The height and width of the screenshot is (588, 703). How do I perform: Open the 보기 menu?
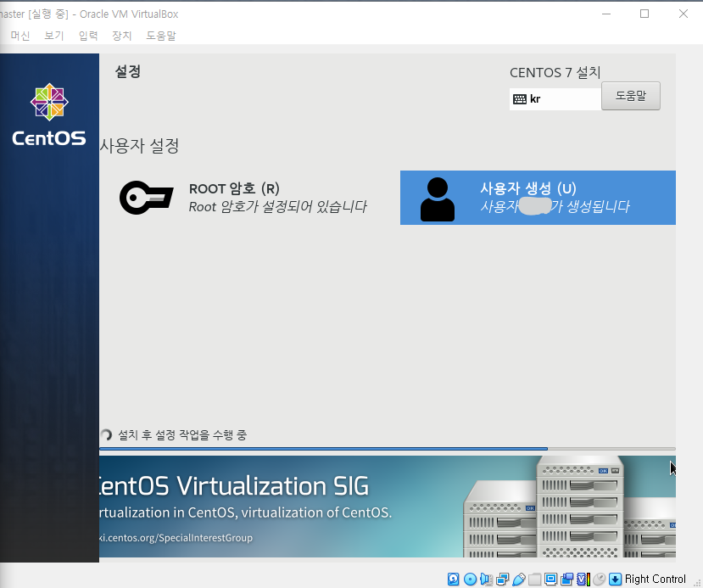tap(53, 36)
